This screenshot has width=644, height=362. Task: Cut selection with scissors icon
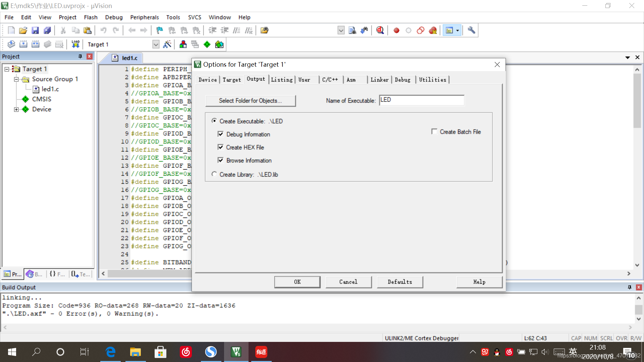click(63, 31)
